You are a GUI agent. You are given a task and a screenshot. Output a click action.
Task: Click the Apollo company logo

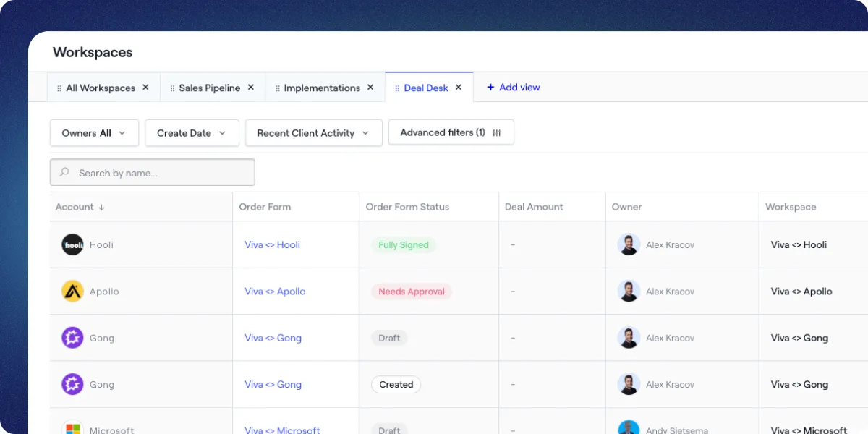pos(72,292)
